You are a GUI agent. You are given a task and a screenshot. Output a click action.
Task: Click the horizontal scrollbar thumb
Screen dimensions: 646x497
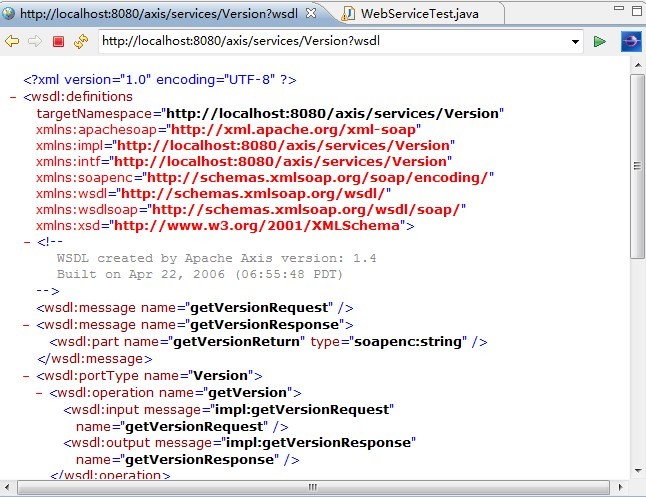(313, 488)
